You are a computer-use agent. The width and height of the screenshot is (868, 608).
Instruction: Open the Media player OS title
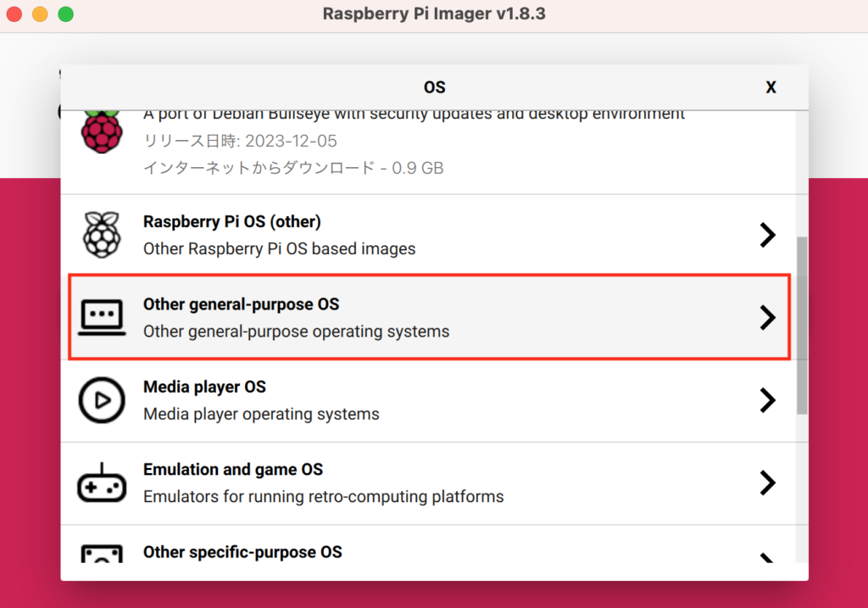click(205, 387)
